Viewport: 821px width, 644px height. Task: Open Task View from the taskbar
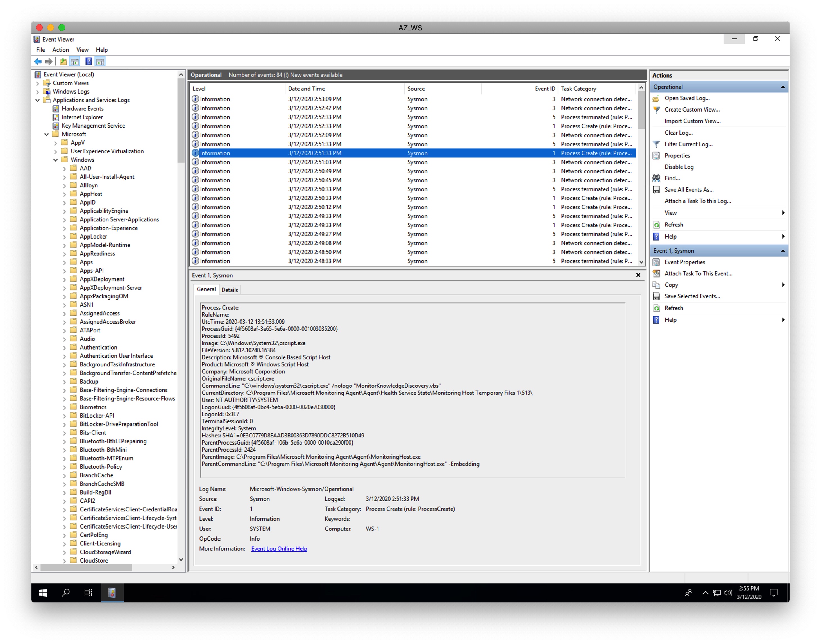(88, 593)
